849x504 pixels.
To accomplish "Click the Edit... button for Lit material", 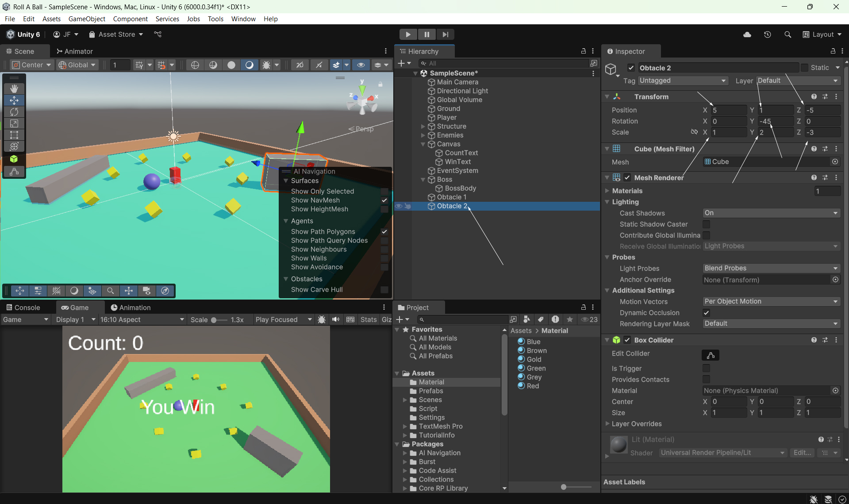I will [802, 453].
